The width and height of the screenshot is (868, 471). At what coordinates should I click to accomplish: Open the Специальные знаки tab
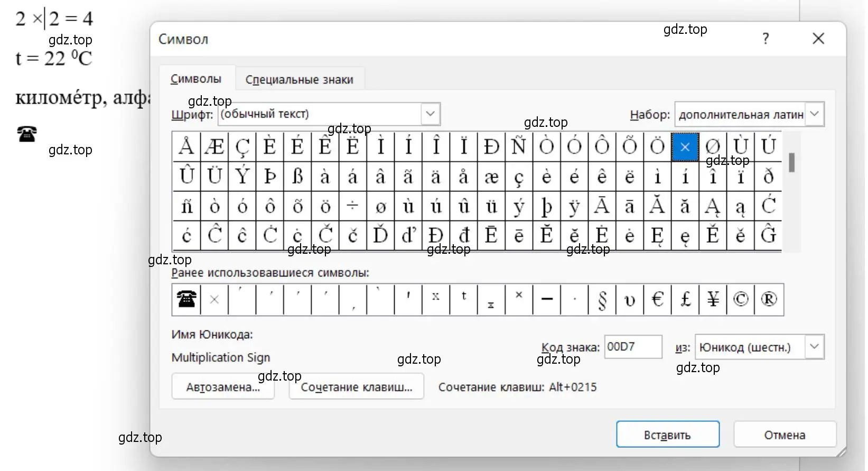[x=300, y=80]
